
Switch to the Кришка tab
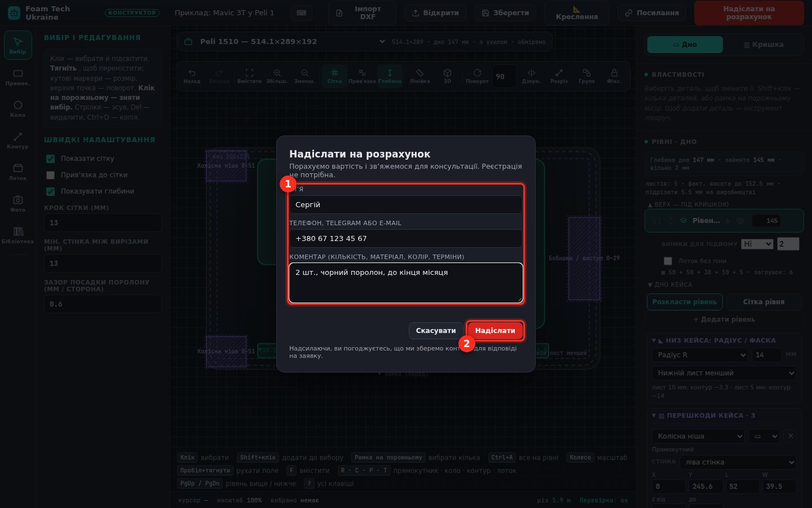(x=764, y=45)
